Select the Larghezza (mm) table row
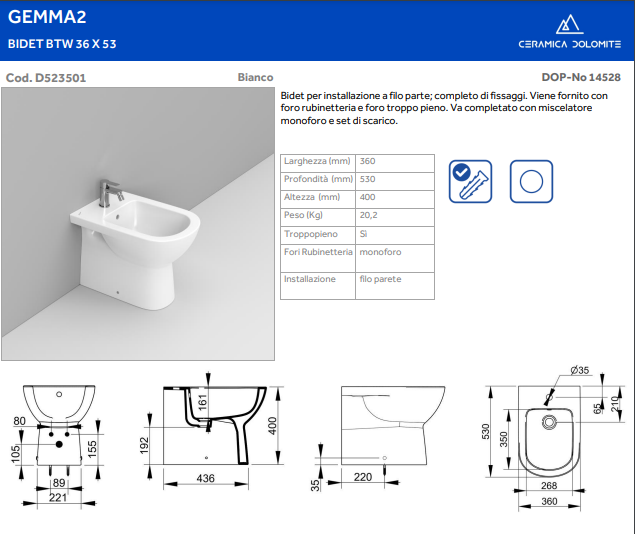 [357, 161]
